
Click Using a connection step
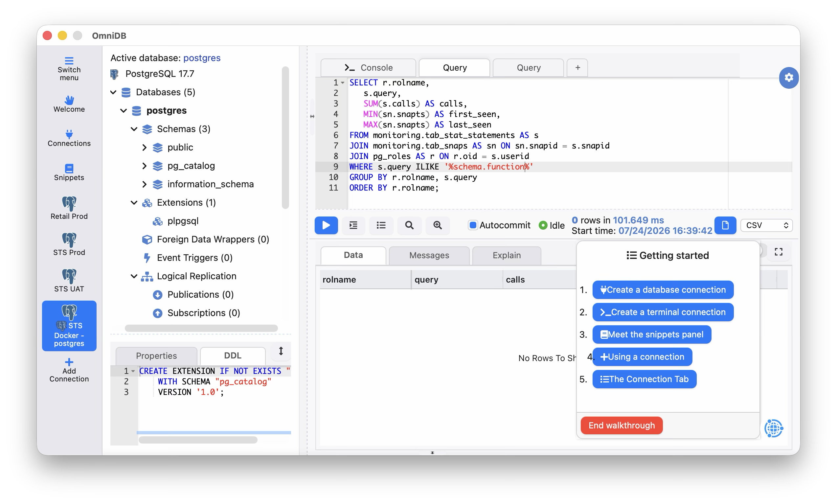642,356
